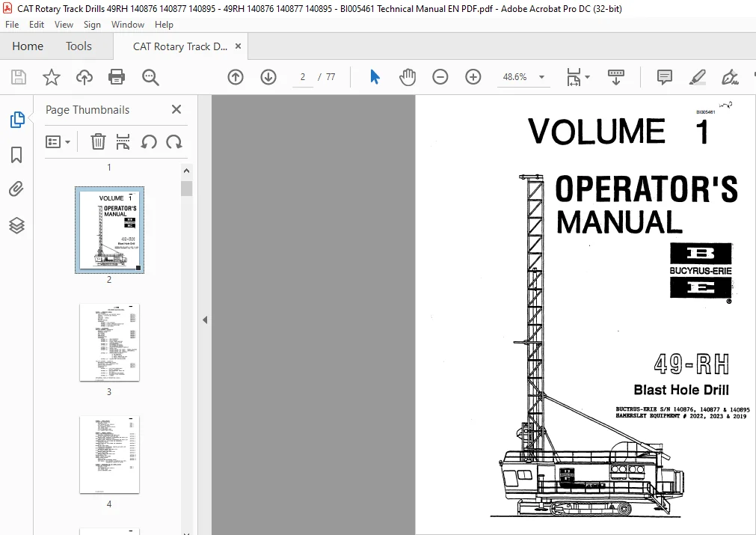Viewport: 756px width, 535px height.
Task: Rotate page counterclockwise
Action: 149,142
